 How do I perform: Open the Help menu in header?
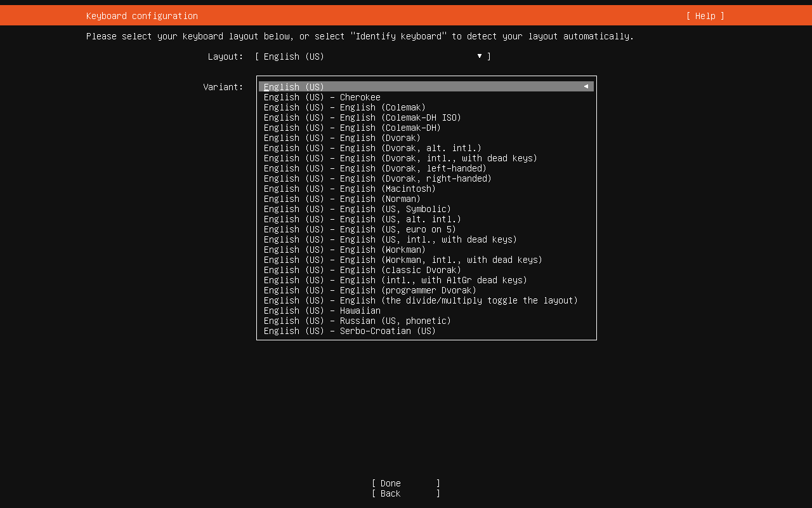coord(705,16)
